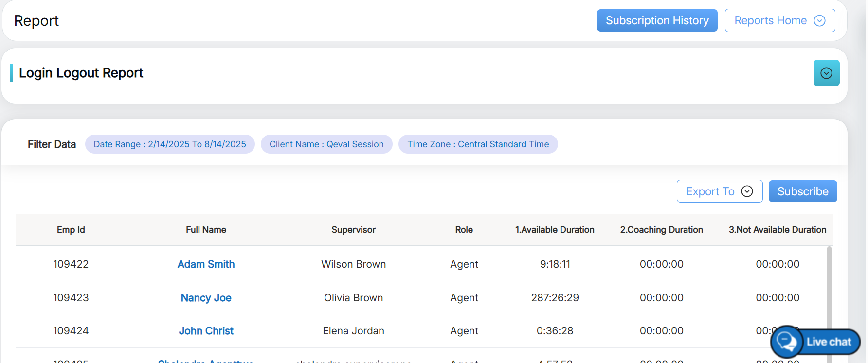This screenshot has width=868, height=363.
Task: Click the Supervisor column header
Action: (x=353, y=230)
